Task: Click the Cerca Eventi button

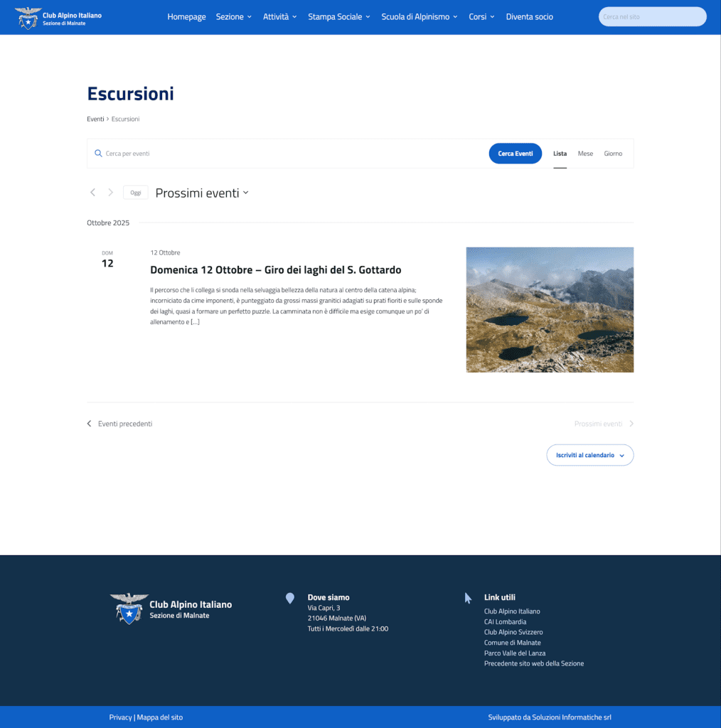Action: 515,153
